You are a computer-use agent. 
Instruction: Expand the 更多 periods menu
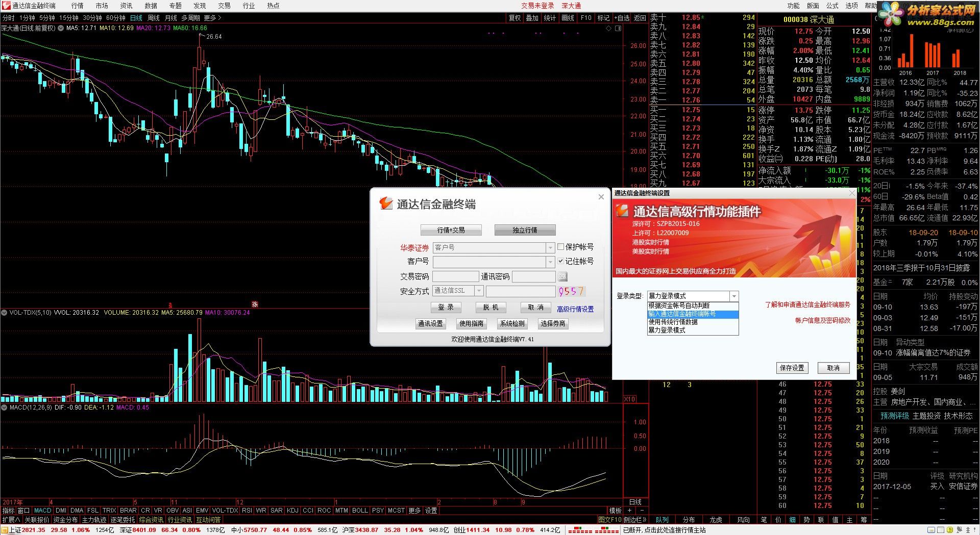[212, 18]
